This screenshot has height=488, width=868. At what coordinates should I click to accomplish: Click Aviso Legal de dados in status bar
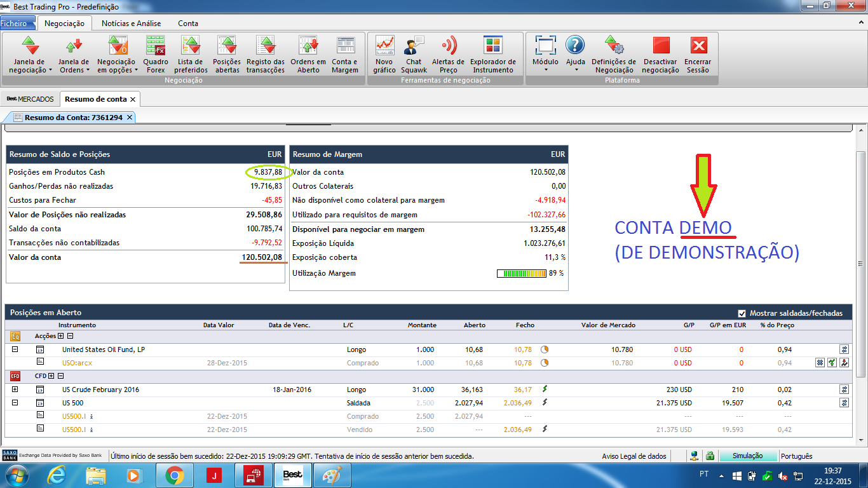(x=634, y=456)
